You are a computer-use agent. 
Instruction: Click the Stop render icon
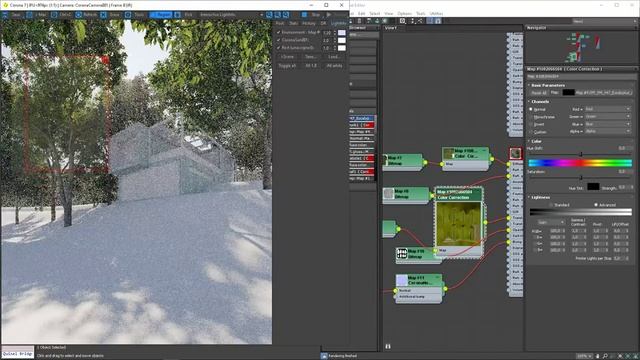tap(304, 15)
